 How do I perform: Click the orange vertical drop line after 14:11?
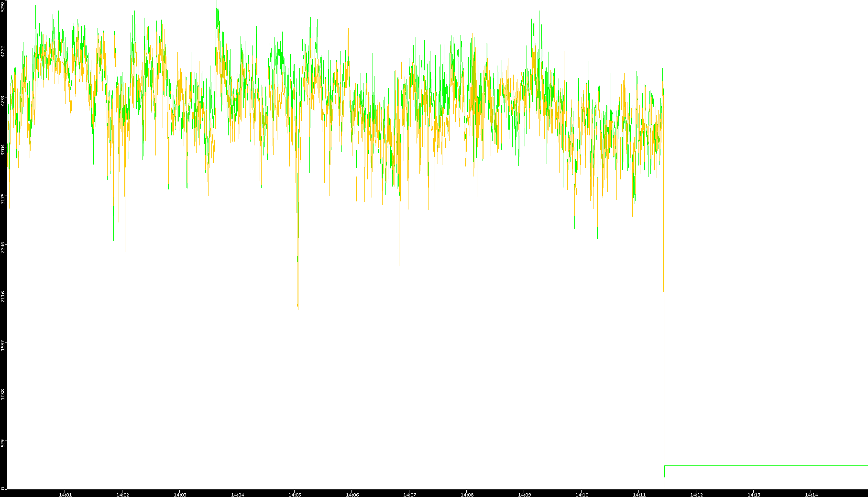(664, 383)
